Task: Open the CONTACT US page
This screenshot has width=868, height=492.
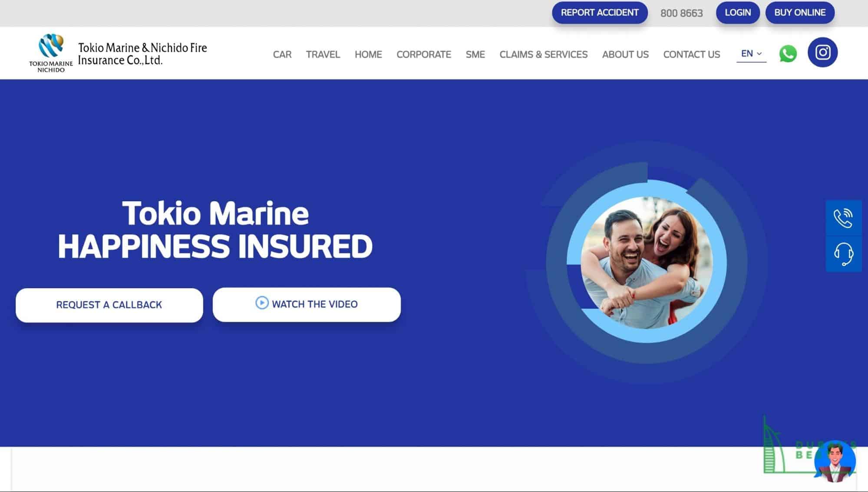Action: pos(691,55)
